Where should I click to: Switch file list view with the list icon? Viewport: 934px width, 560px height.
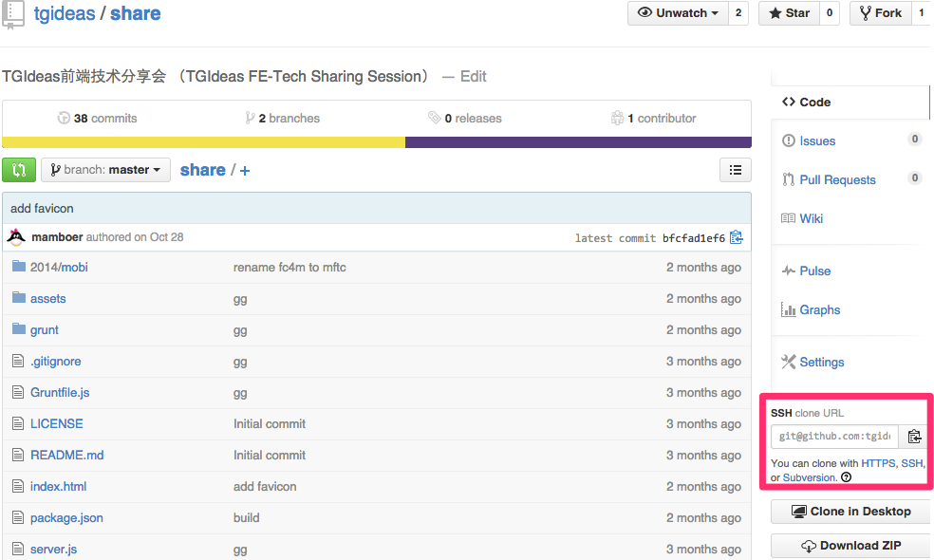(x=736, y=170)
